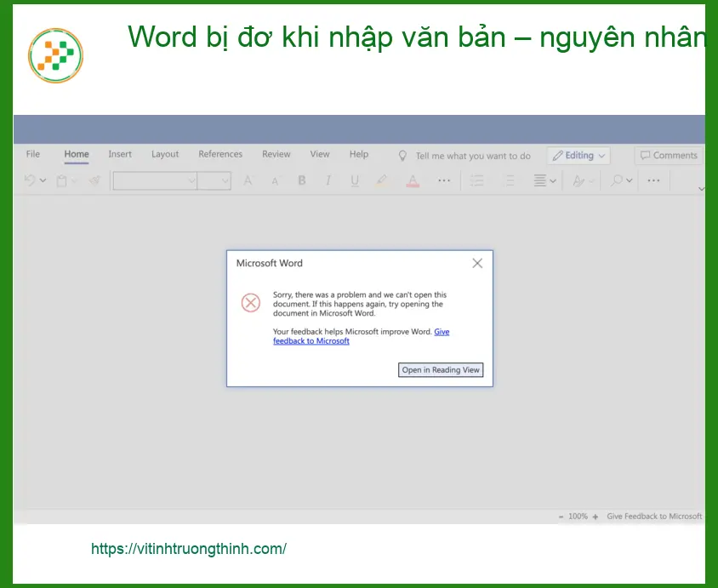Toggle Italic formatting
Screen dimensions: 718x588
(x=328, y=180)
